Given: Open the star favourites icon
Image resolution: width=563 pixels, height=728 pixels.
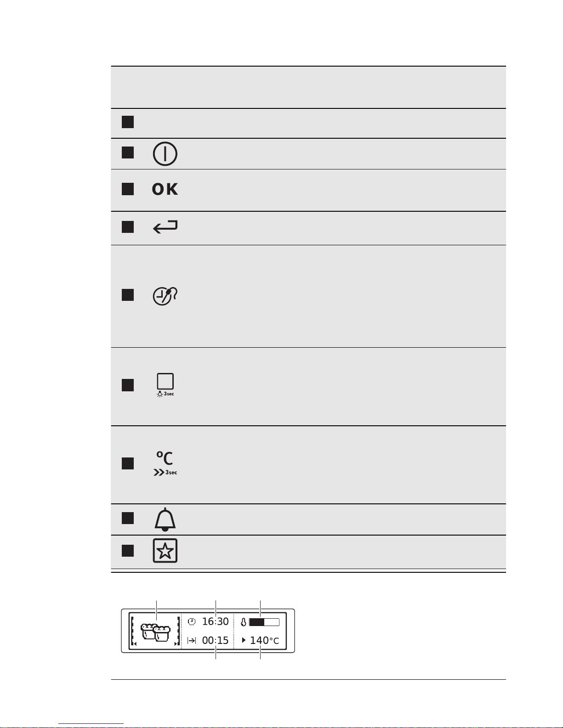Looking at the screenshot, I should click(x=165, y=551).
